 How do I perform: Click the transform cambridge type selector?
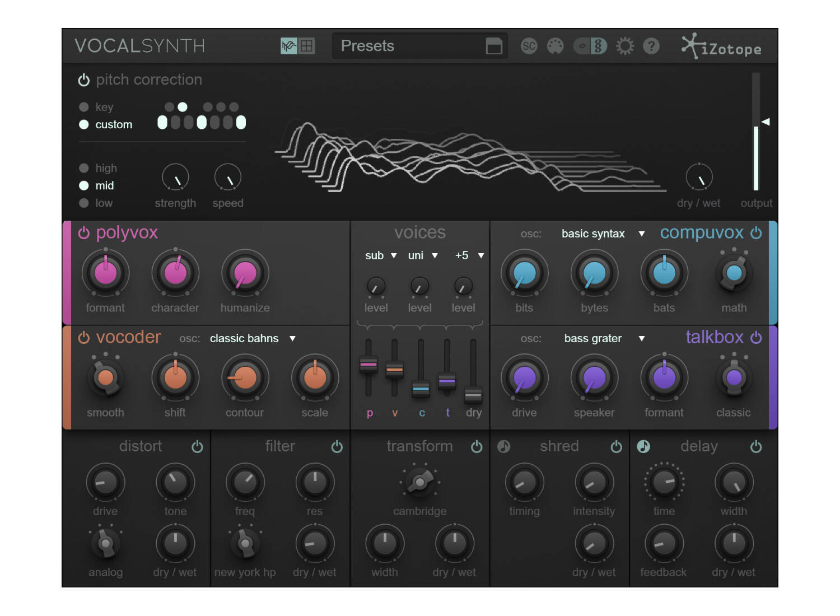420,482
